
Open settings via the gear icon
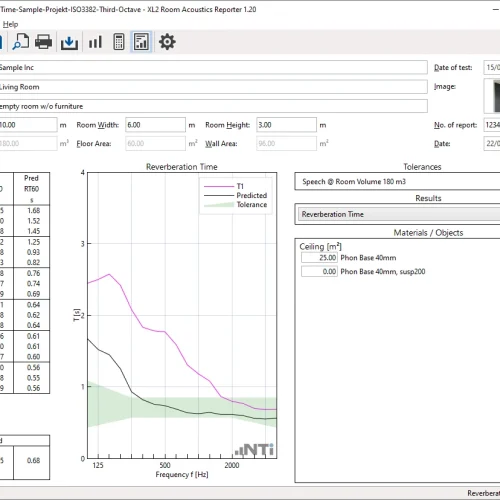click(167, 42)
